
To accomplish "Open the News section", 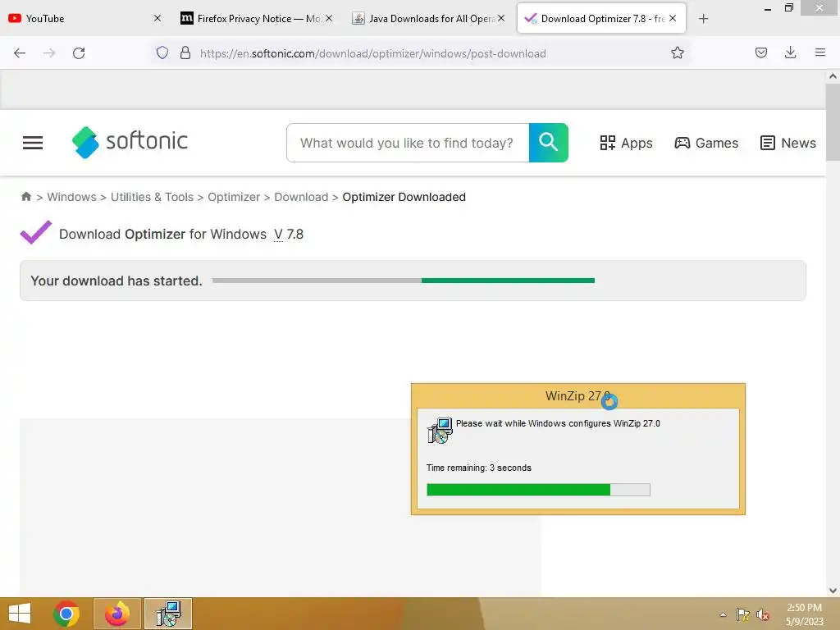I will [788, 143].
